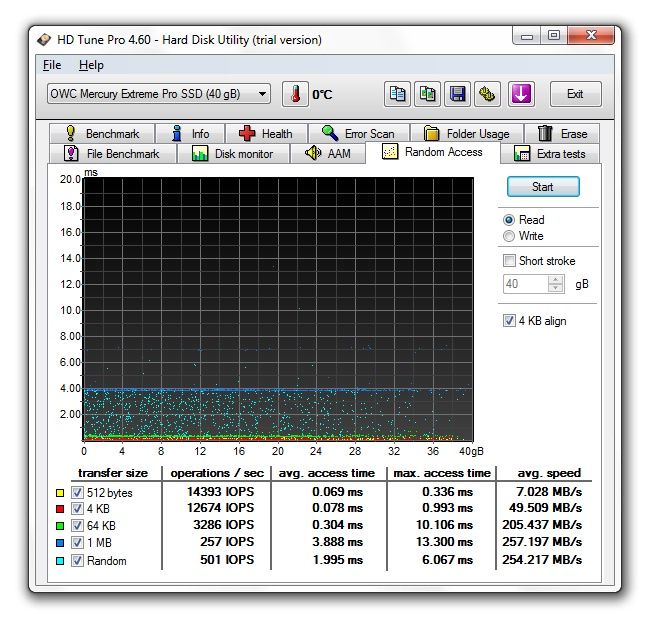The width and height of the screenshot is (650, 620).
Task: Click the Folder Usage folder icon
Action: click(432, 133)
